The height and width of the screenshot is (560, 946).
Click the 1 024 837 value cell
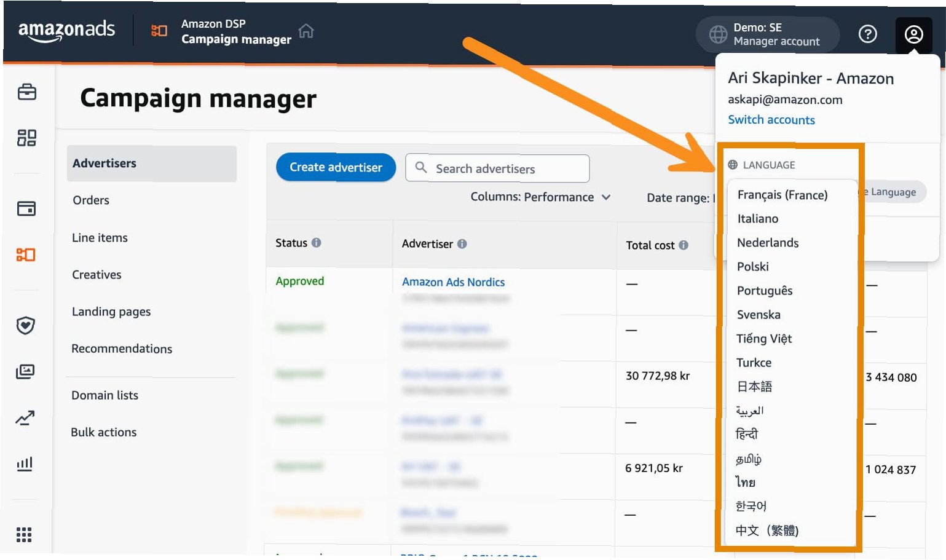pos(891,470)
